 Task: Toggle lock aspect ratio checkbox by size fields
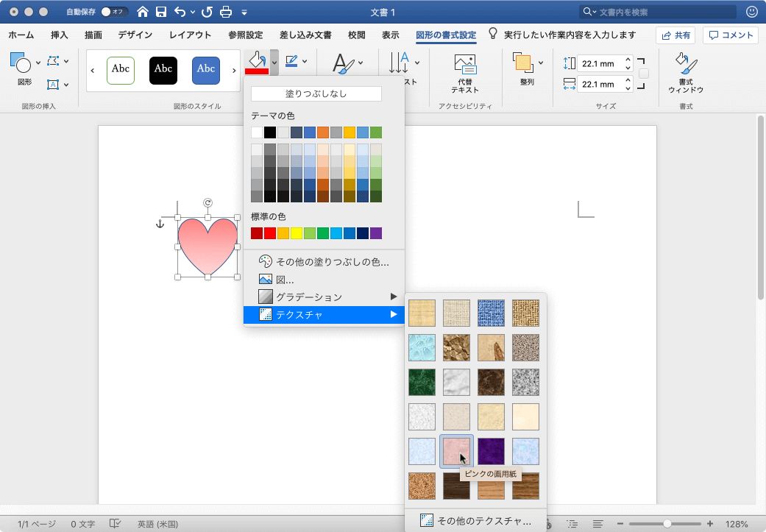coord(644,74)
